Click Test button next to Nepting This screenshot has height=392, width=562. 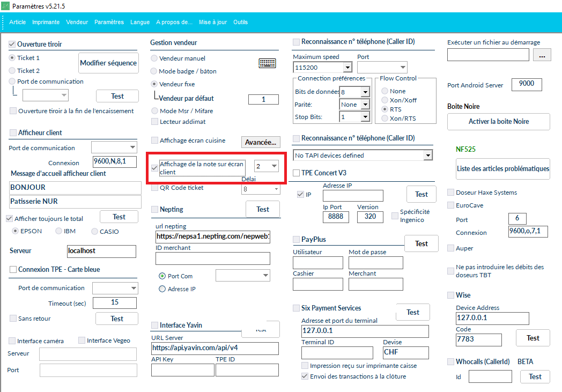[263, 209]
